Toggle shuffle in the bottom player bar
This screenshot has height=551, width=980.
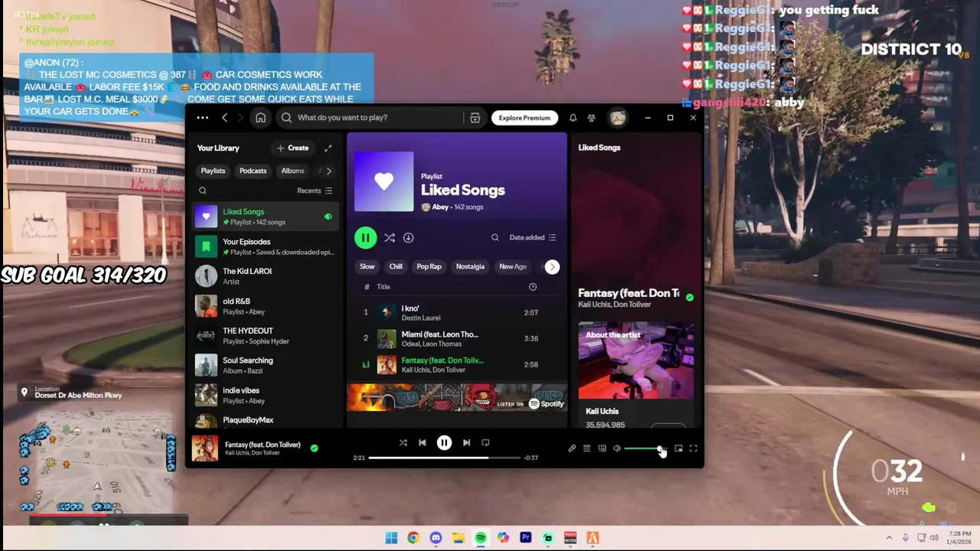pos(403,442)
